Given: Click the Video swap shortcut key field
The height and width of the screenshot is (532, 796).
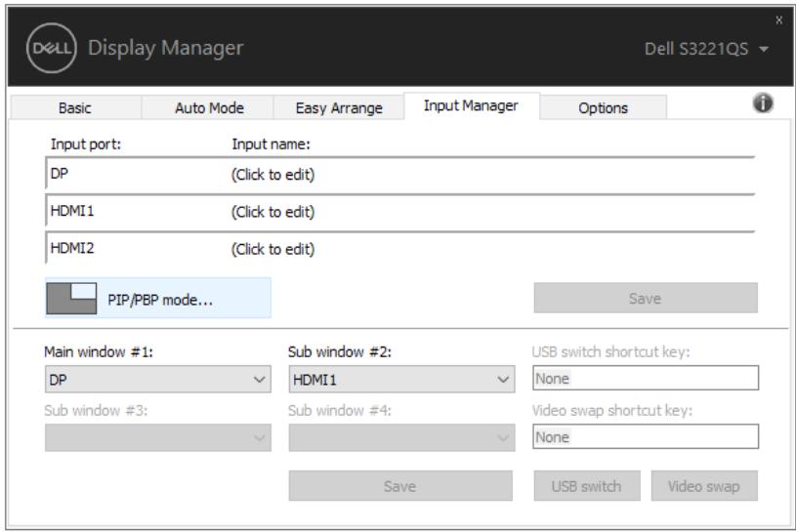Looking at the screenshot, I should coord(646,436).
